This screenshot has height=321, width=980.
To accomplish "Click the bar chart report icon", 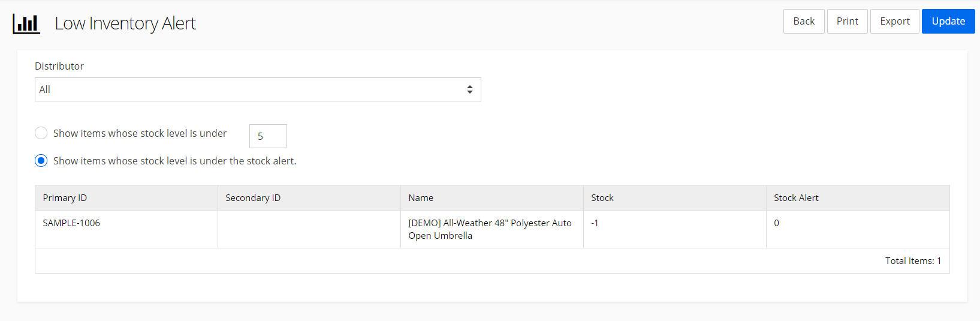I will click(26, 23).
